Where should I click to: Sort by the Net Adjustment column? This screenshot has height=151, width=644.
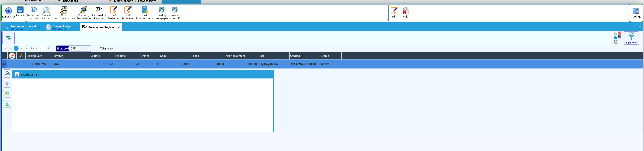(x=241, y=56)
